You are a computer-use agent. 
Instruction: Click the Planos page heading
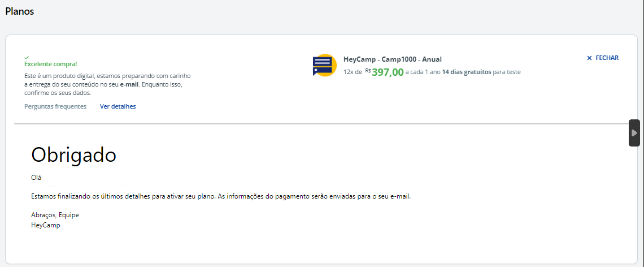click(20, 11)
